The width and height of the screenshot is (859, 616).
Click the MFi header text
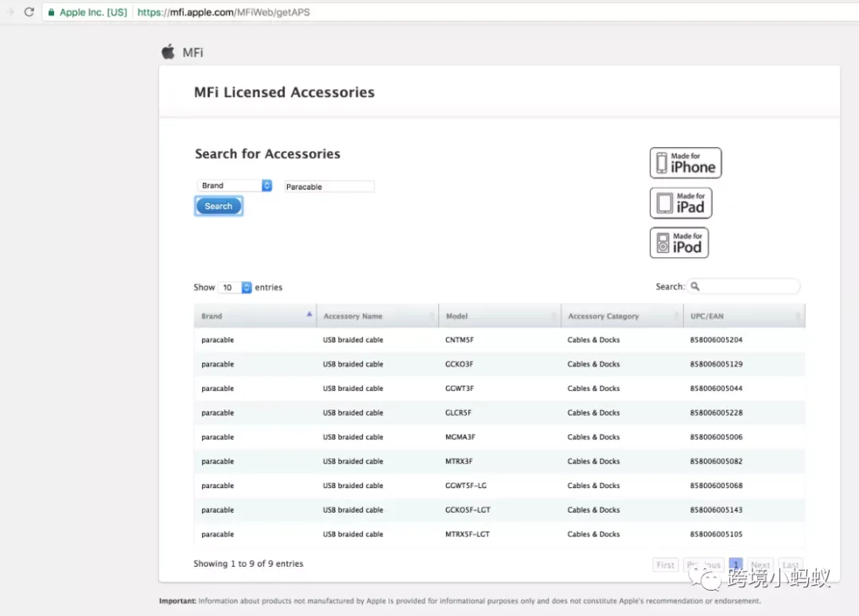coord(192,52)
